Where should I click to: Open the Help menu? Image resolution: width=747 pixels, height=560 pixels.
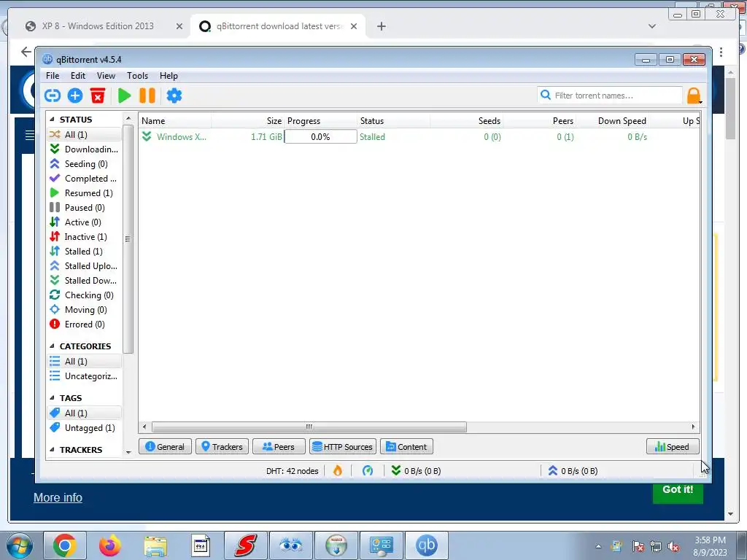169,76
